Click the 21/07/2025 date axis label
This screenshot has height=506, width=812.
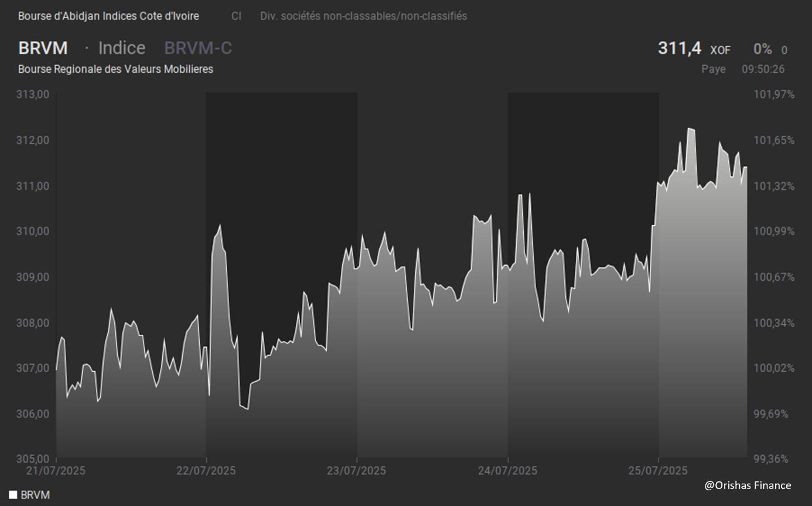(56, 471)
